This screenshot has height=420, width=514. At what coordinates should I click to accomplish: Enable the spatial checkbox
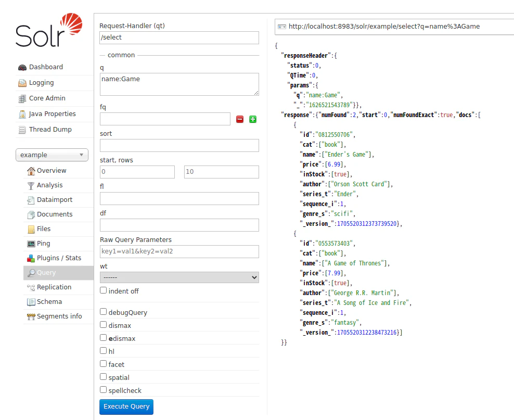(103, 377)
